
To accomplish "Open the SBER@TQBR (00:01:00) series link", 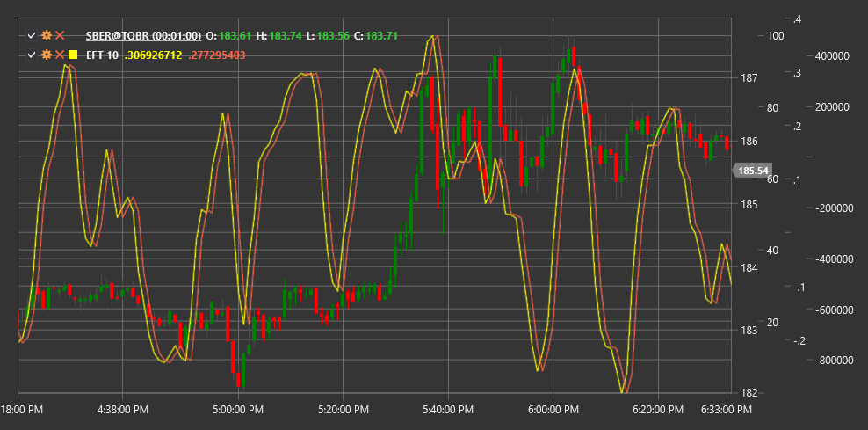I will [143, 36].
